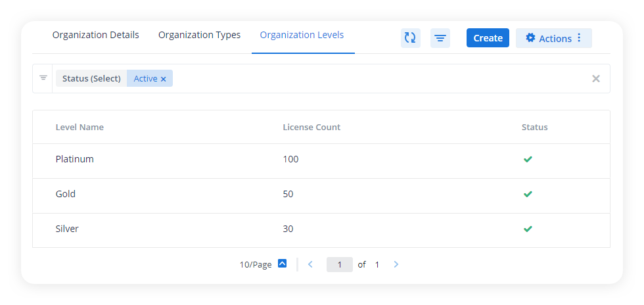The height and width of the screenshot is (305, 644).
Task: Sort by Level Name column header
Action: [80, 128]
